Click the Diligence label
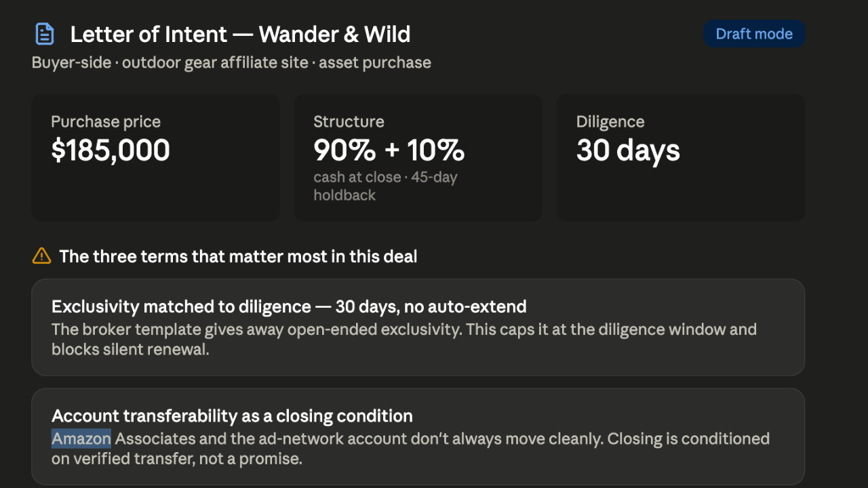 pyautogui.click(x=610, y=122)
